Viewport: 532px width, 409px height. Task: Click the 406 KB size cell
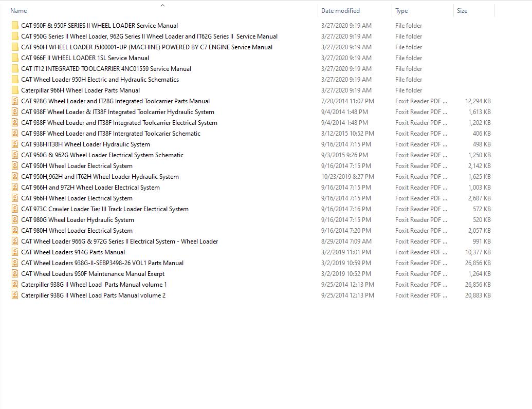coord(482,134)
